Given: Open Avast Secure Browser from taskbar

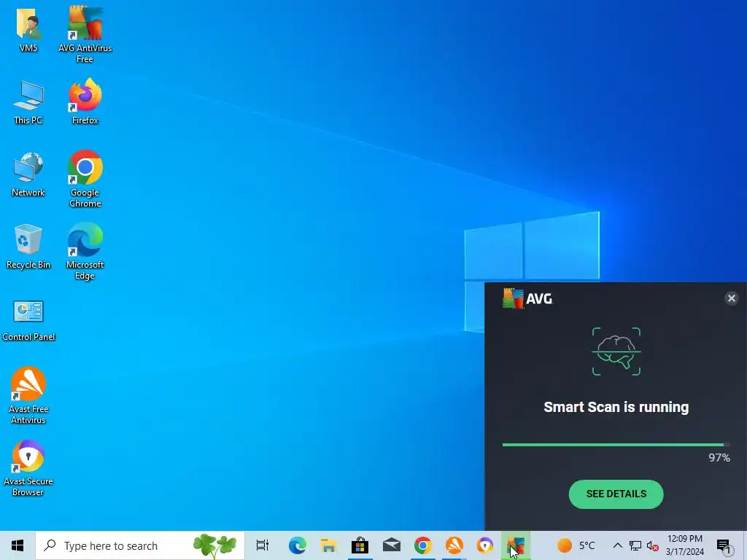Looking at the screenshot, I should point(485,545).
